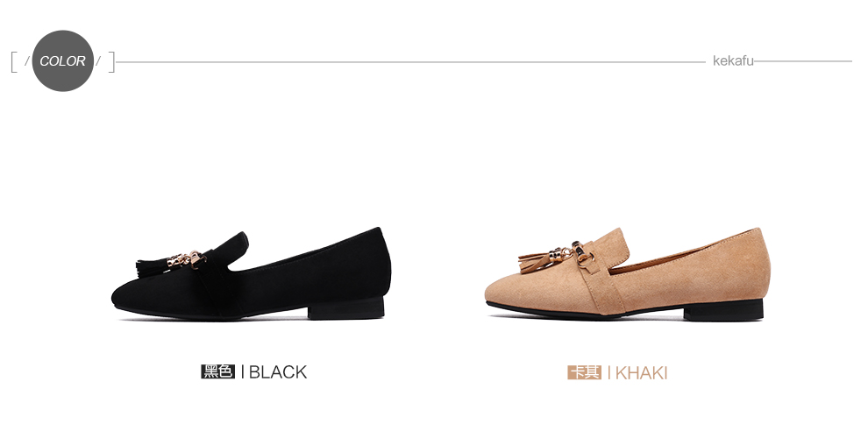Screen dimensions: 868x424
Task: Click the black 黑色 Chinese tag
Action: click(x=218, y=371)
